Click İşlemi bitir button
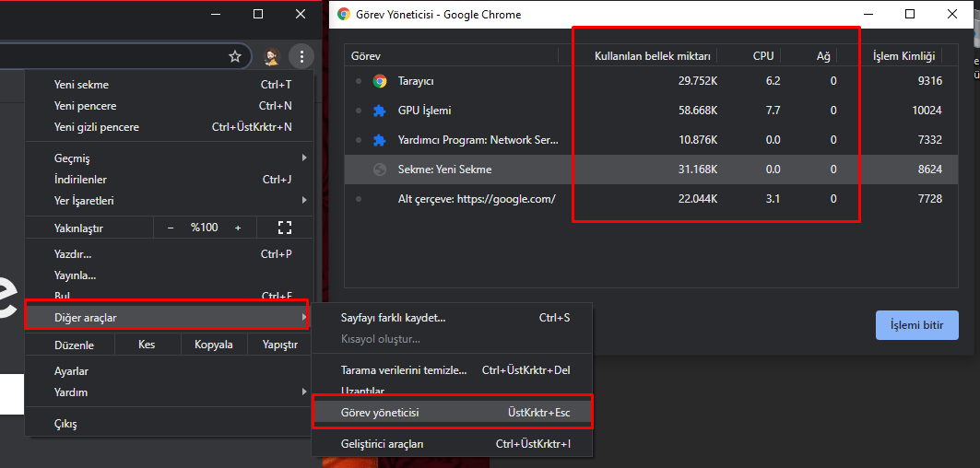Screen dimensions: 980x468 click(x=917, y=325)
